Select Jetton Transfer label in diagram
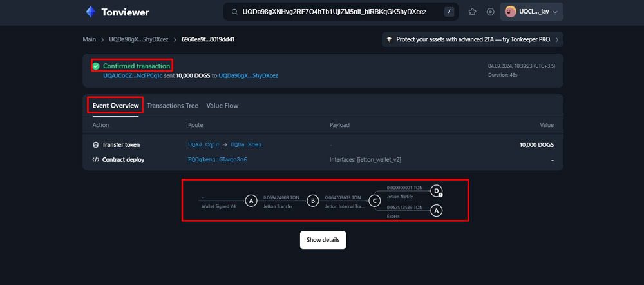 [278, 206]
